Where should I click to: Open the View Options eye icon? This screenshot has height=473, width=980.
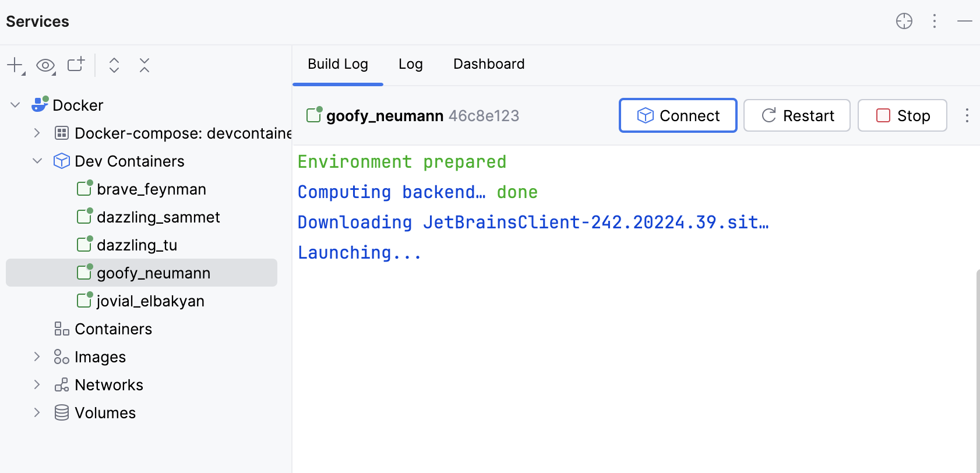[x=45, y=65]
